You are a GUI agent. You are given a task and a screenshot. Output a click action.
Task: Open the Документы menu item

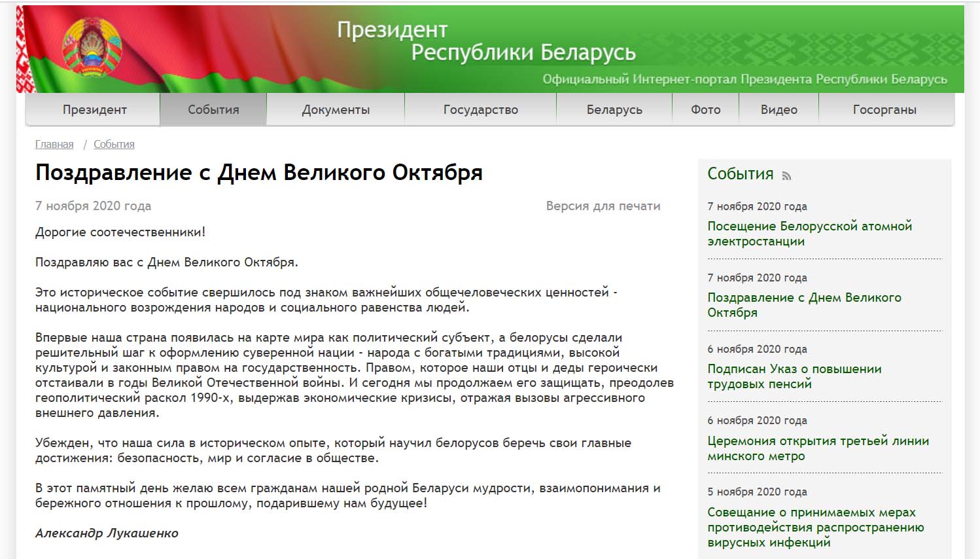pos(336,109)
